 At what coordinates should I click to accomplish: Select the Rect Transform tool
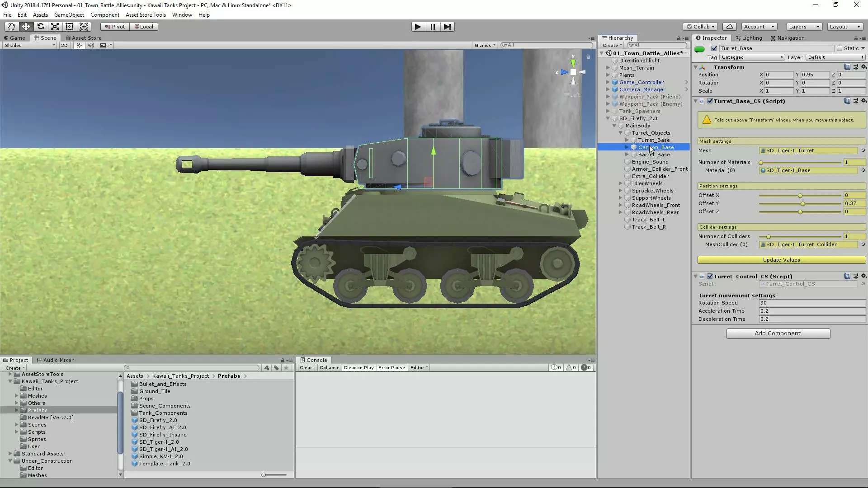click(x=69, y=27)
